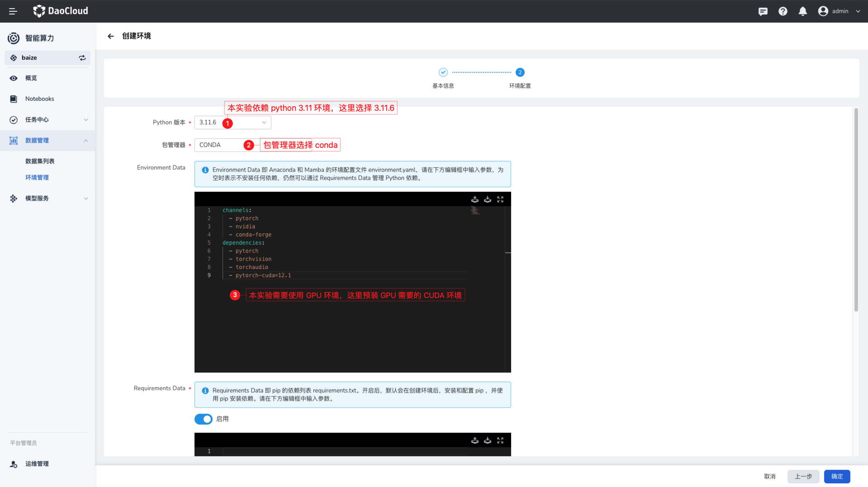
Task: Open Notebooks in the sidebar
Action: click(39, 99)
